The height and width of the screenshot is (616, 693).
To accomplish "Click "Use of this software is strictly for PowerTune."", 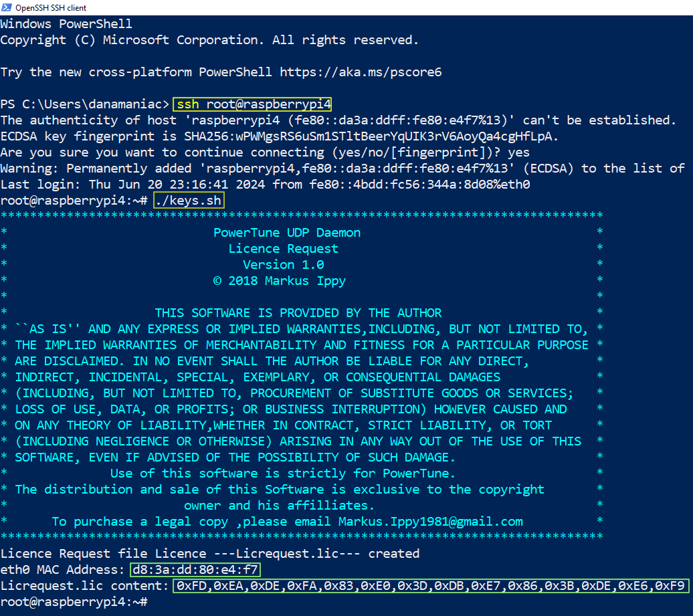I will pos(283,474).
